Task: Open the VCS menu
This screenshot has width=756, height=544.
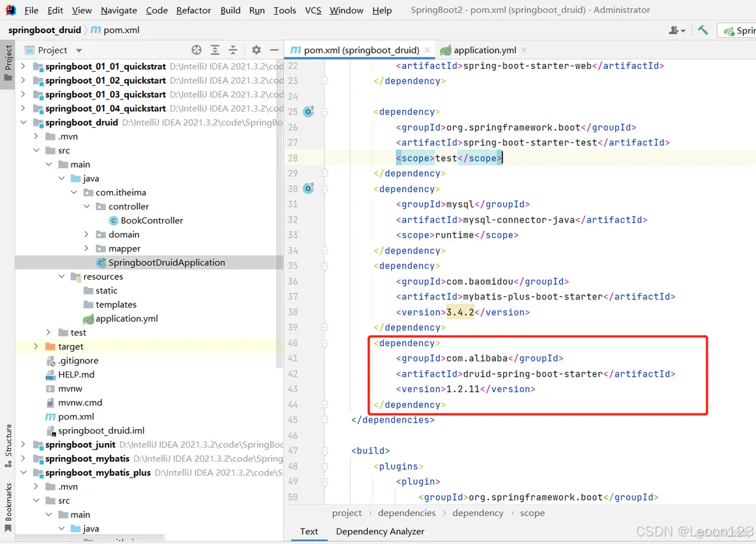Action: pyautogui.click(x=313, y=10)
